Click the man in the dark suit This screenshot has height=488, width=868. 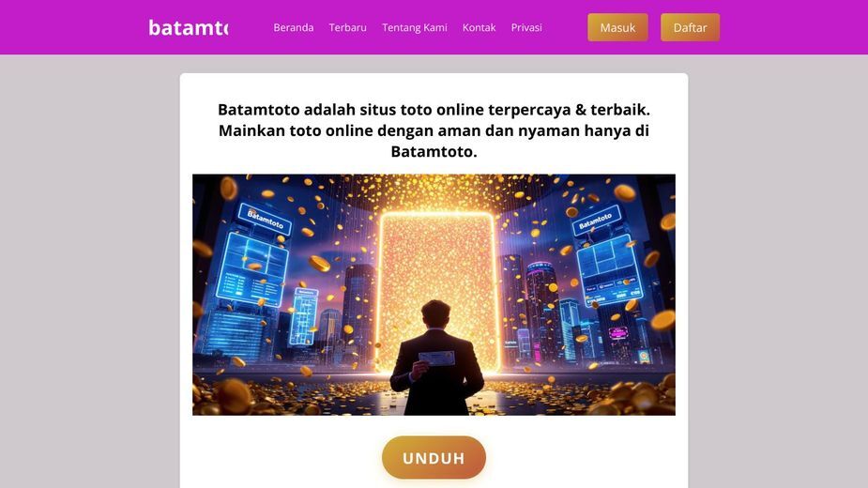click(x=436, y=358)
